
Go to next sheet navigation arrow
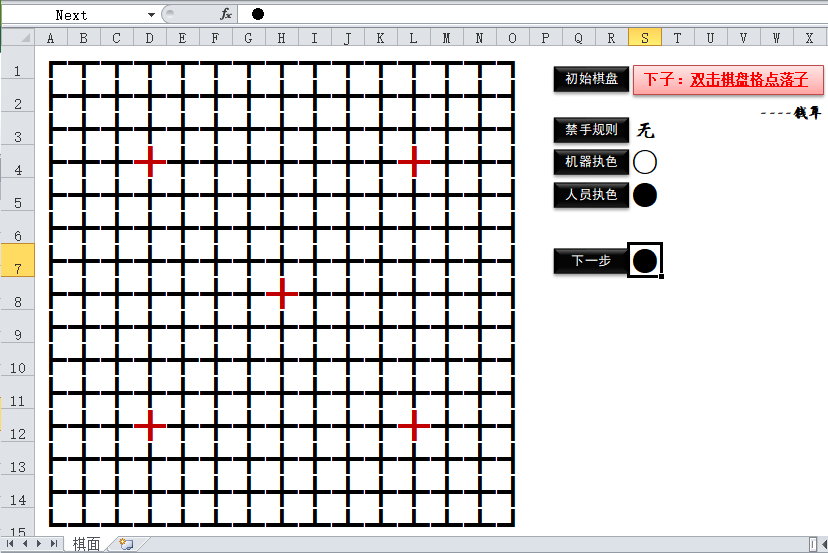pos(39,543)
